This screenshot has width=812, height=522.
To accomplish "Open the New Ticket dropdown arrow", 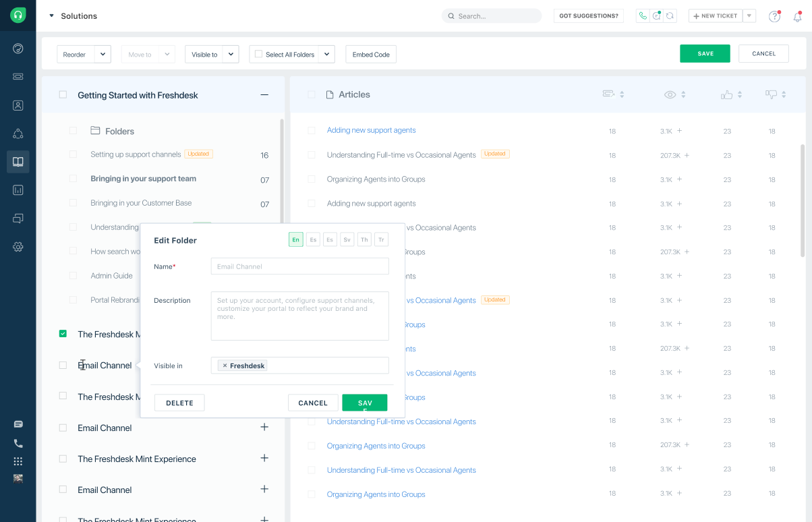I will 749,16.
